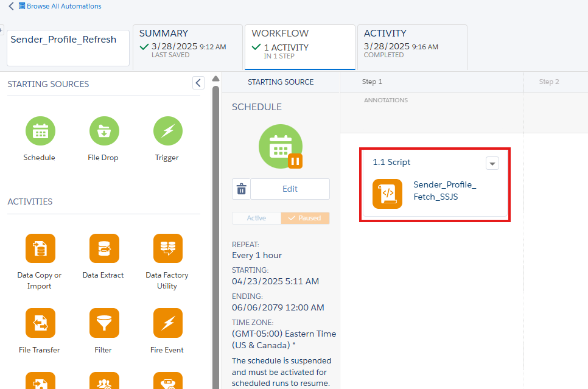Click the Data Factory Utility activity icon
The width and height of the screenshot is (588, 389).
(x=167, y=248)
